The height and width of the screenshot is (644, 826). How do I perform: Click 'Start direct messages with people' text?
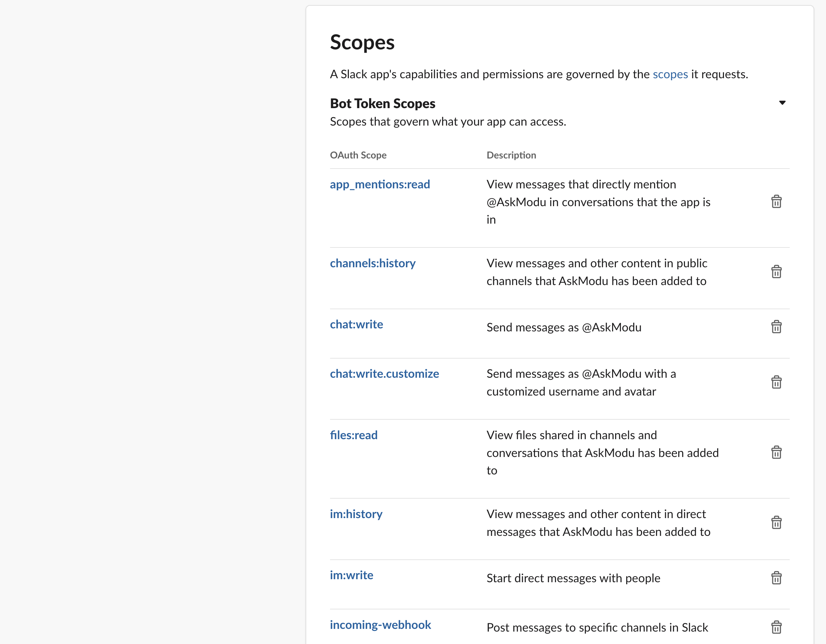573,578
